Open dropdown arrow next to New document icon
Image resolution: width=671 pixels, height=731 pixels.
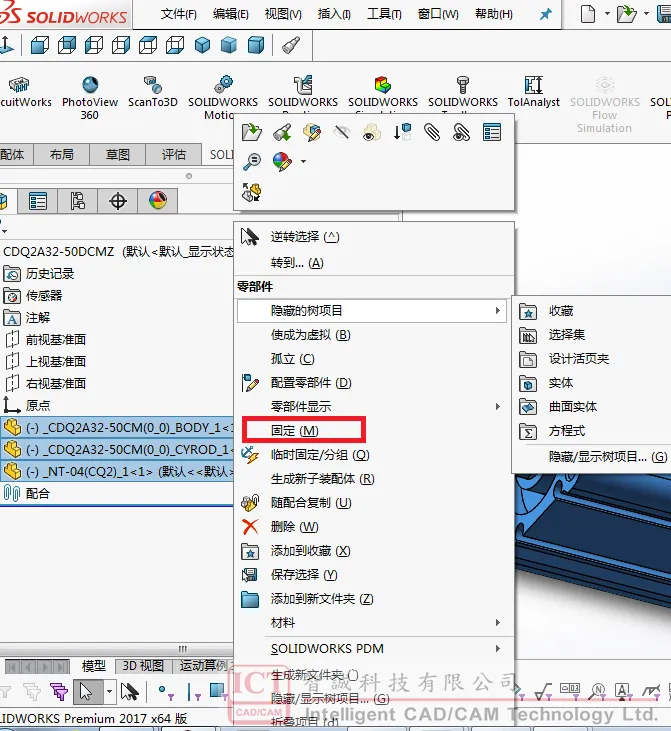pos(607,14)
